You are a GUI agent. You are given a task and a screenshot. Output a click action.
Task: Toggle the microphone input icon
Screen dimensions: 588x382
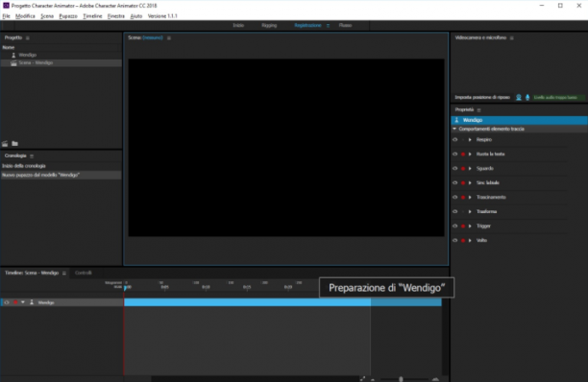coord(527,97)
